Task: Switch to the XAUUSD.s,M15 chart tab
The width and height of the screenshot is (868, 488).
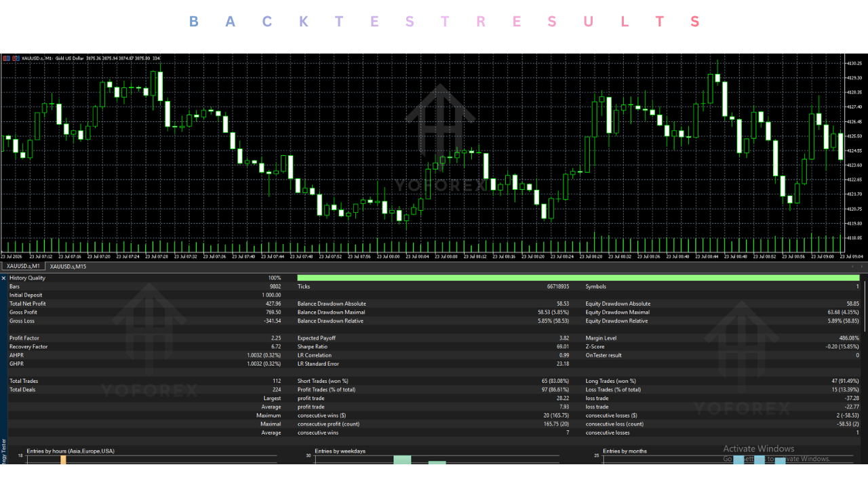Action: point(68,267)
